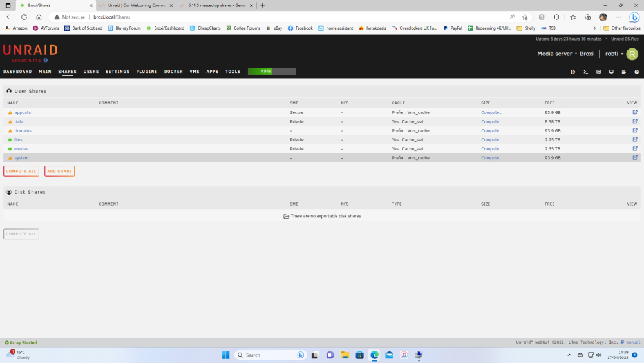
Task: Open the web terminal icon
Action: click(585, 72)
